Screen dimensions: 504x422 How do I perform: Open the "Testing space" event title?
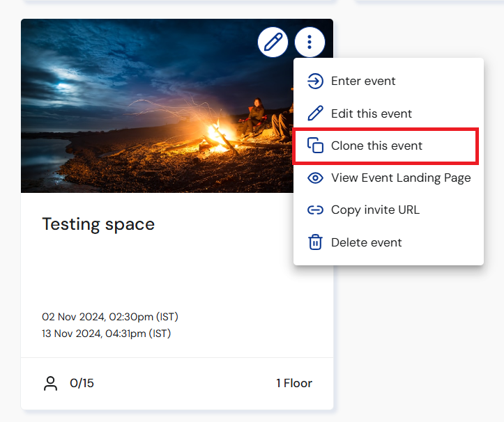point(98,224)
